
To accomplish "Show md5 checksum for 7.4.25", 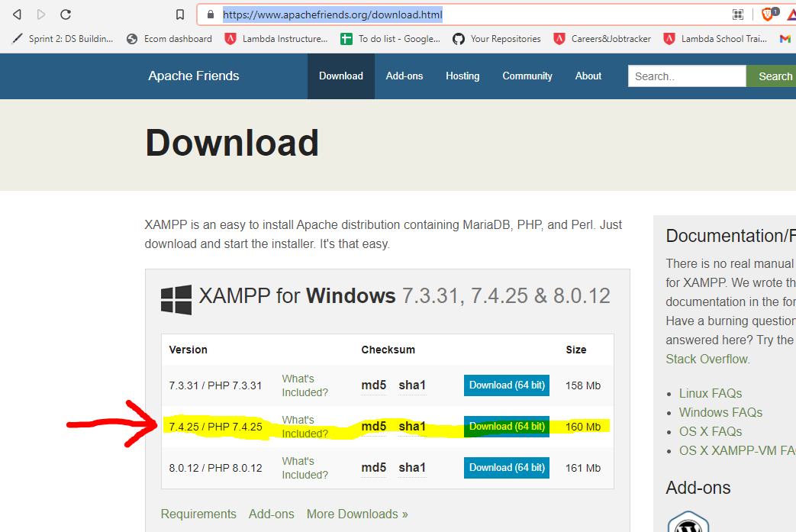I will 374,427.
